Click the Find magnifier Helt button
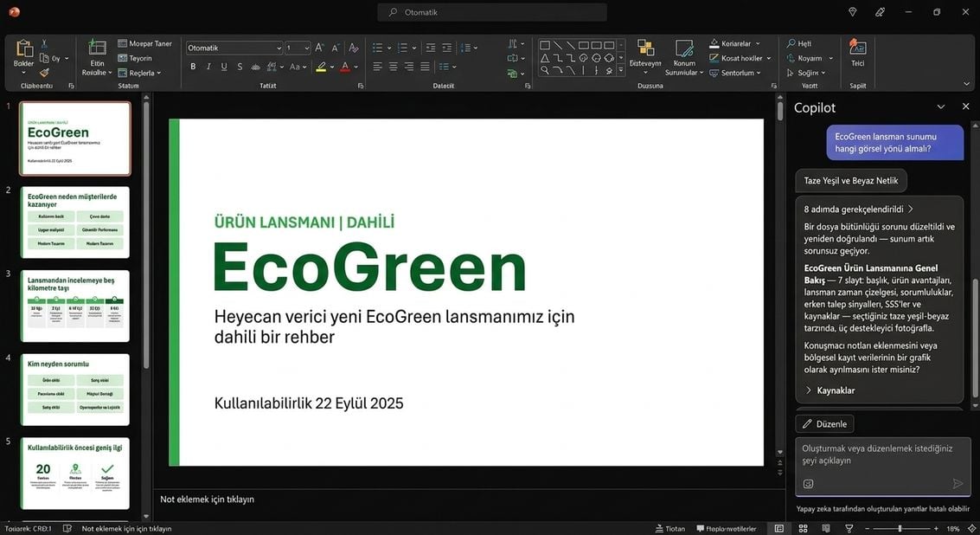 (x=798, y=44)
